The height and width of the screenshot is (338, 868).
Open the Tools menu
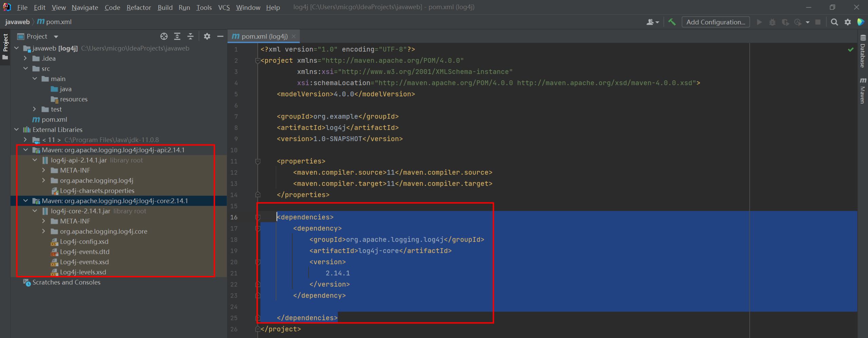204,7
